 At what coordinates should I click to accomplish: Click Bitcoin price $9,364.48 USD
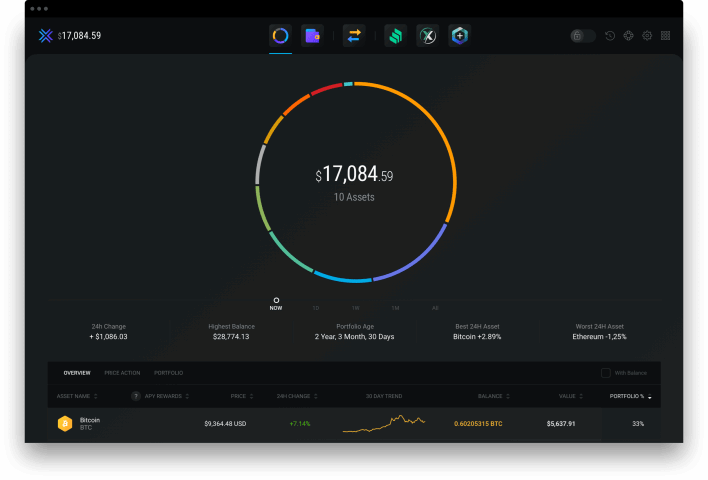coord(225,424)
